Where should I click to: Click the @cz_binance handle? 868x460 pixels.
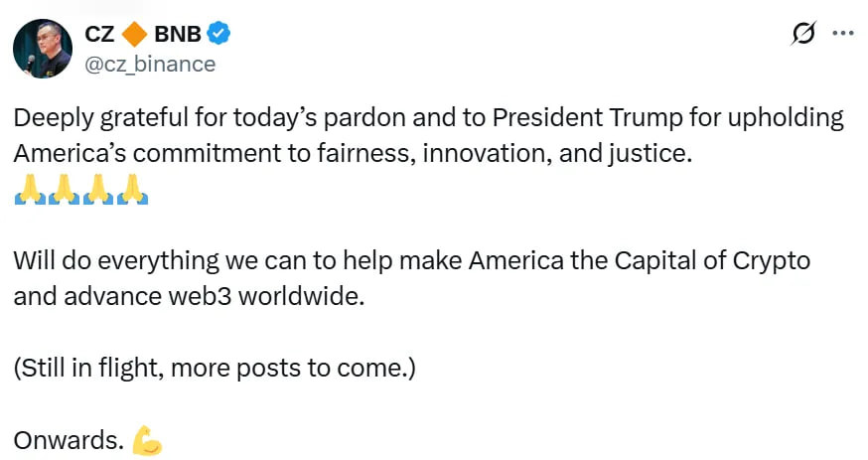(151, 64)
